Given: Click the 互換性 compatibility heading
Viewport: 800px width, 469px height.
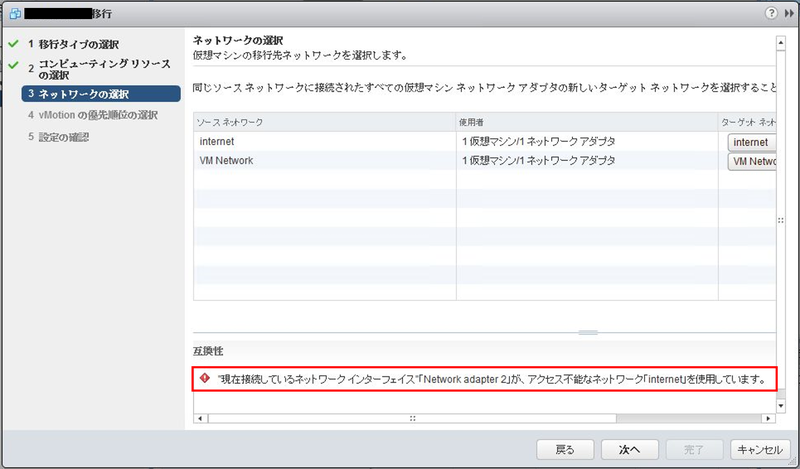Looking at the screenshot, I should [x=208, y=351].
